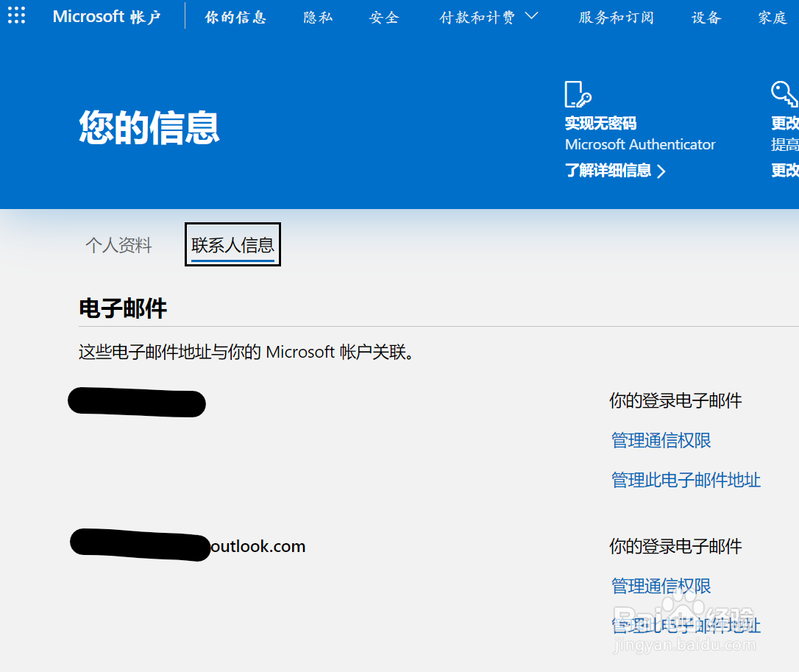Go to the 隐私 menu item
The height and width of the screenshot is (672, 799).
tap(318, 18)
